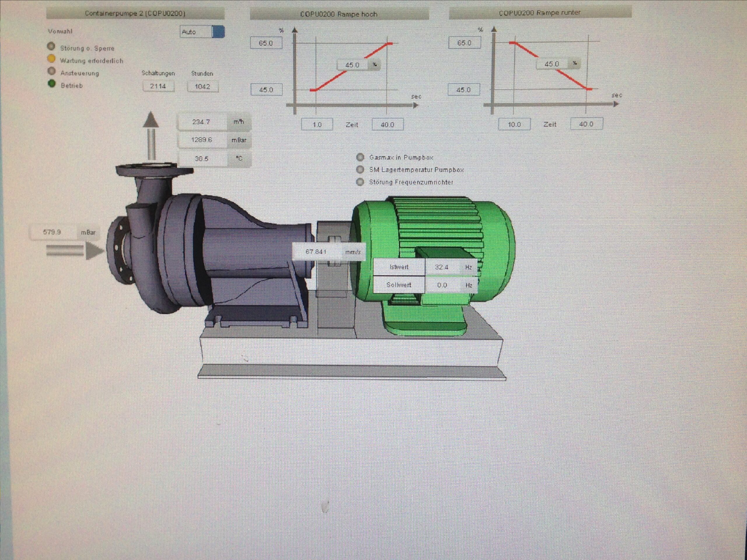The width and height of the screenshot is (747, 560).
Task: Click the Schaltungen counter value 2114
Action: pos(158,86)
